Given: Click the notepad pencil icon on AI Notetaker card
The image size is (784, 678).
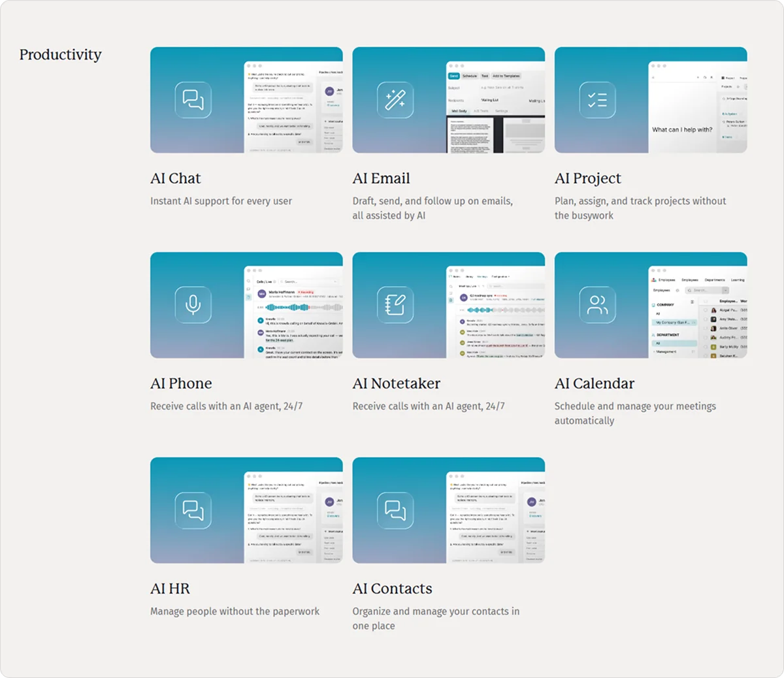Looking at the screenshot, I should click(395, 305).
